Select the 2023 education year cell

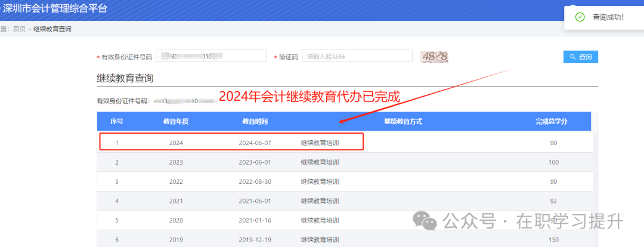coord(176,162)
